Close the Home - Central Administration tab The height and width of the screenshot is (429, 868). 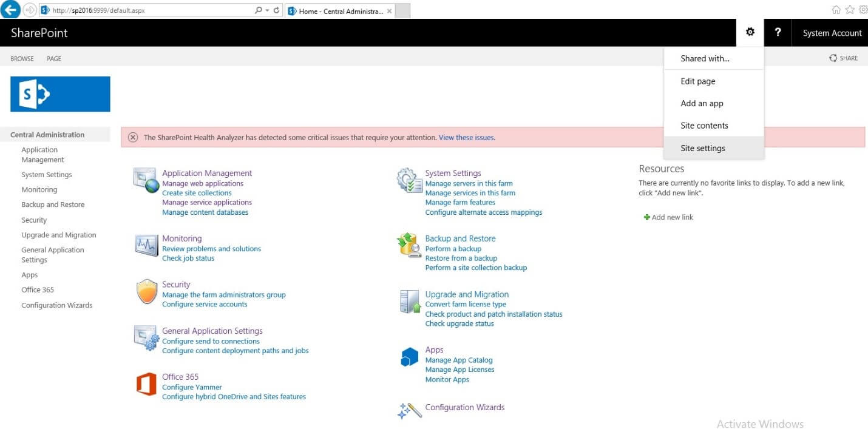click(389, 11)
